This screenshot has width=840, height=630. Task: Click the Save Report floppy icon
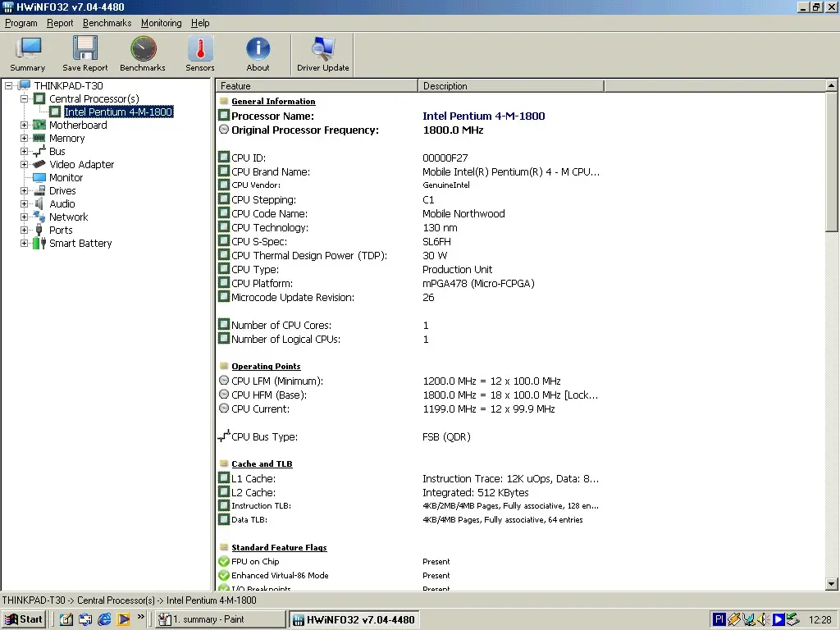point(84,48)
